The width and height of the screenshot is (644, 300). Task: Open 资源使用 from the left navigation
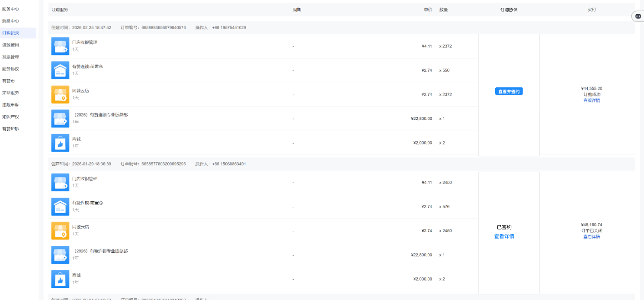click(x=10, y=45)
